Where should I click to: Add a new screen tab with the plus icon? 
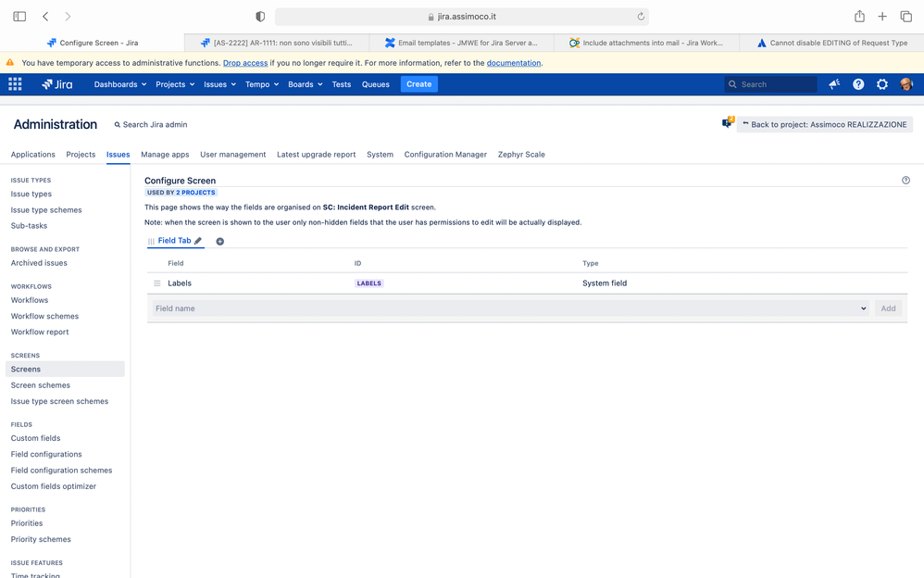pyautogui.click(x=219, y=240)
